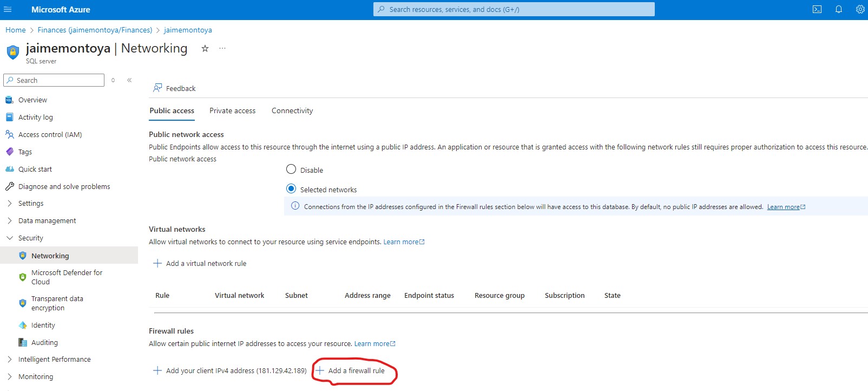Open Cloud Shell from the top bar
The width and height of the screenshot is (868, 391).
817,9
